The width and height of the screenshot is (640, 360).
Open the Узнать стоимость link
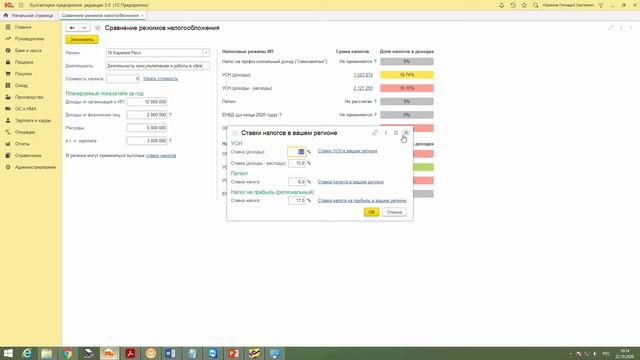[x=160, y=78]
